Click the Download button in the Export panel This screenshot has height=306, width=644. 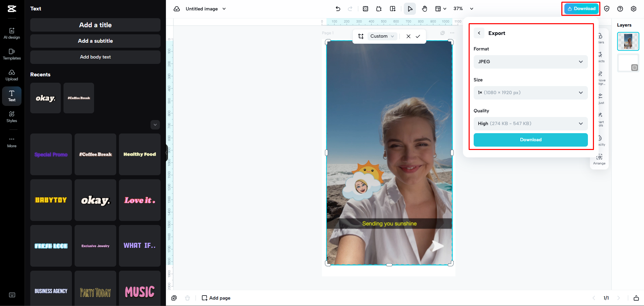point(530,140)
